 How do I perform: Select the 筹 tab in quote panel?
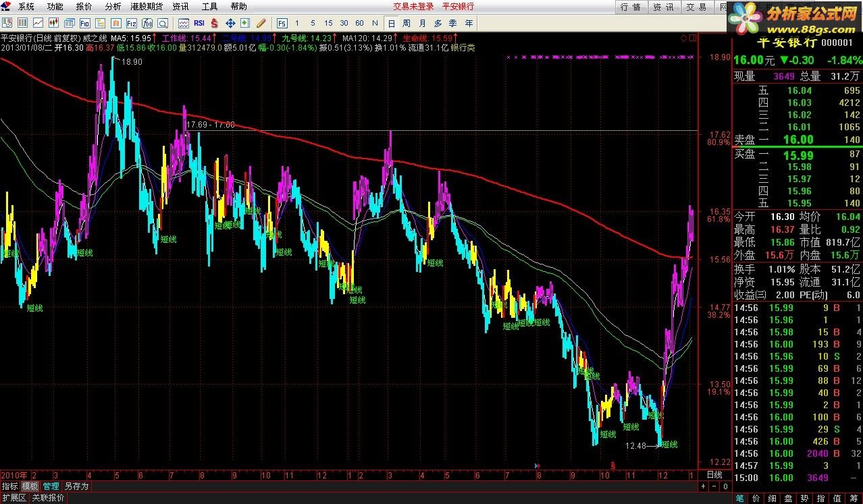click(854, 498)
